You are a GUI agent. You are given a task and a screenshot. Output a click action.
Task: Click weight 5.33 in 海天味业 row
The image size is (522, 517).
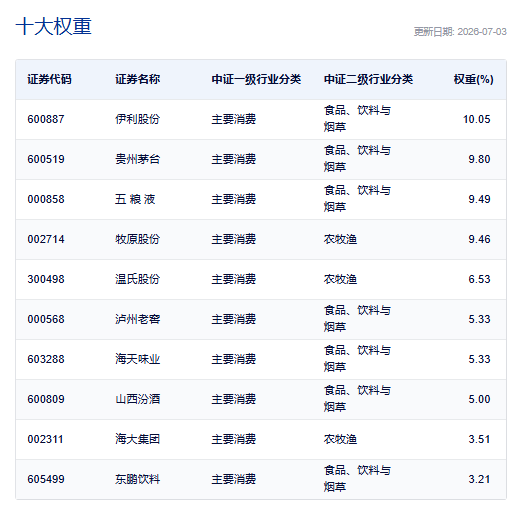click(479, 359)
